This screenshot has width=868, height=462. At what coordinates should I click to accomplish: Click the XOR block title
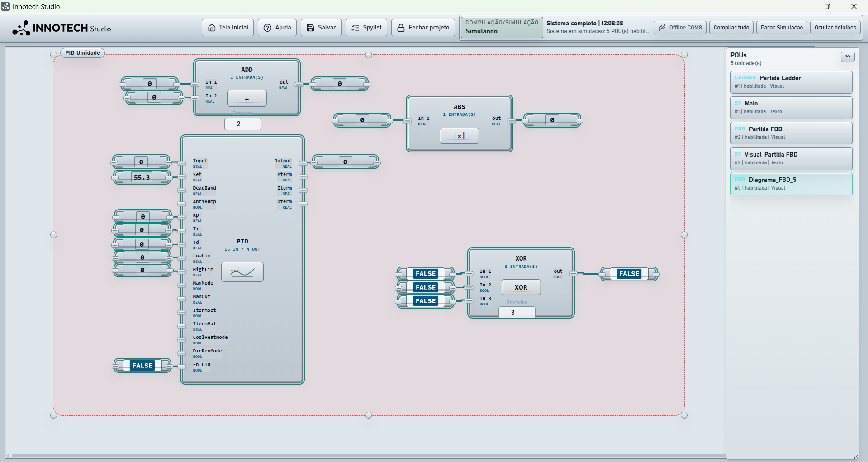click(x=521, y=258)
